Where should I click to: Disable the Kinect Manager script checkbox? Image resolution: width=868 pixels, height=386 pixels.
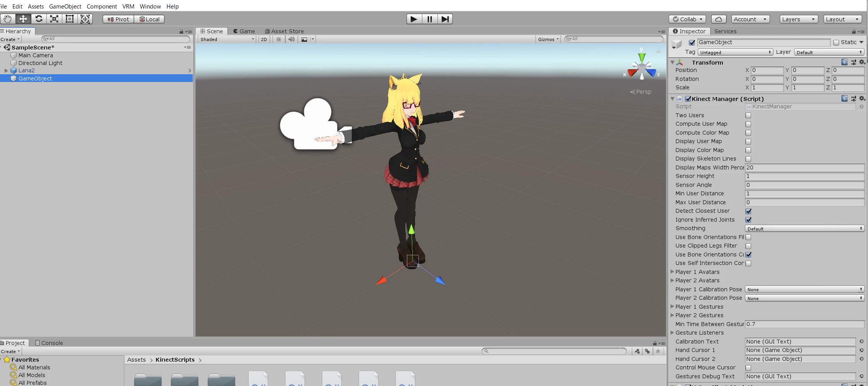[688, 99]
